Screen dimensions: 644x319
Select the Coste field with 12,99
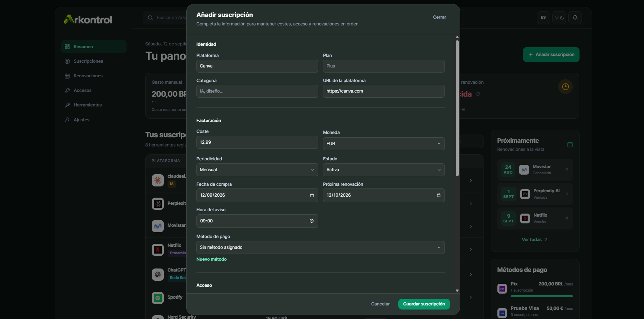257,142
